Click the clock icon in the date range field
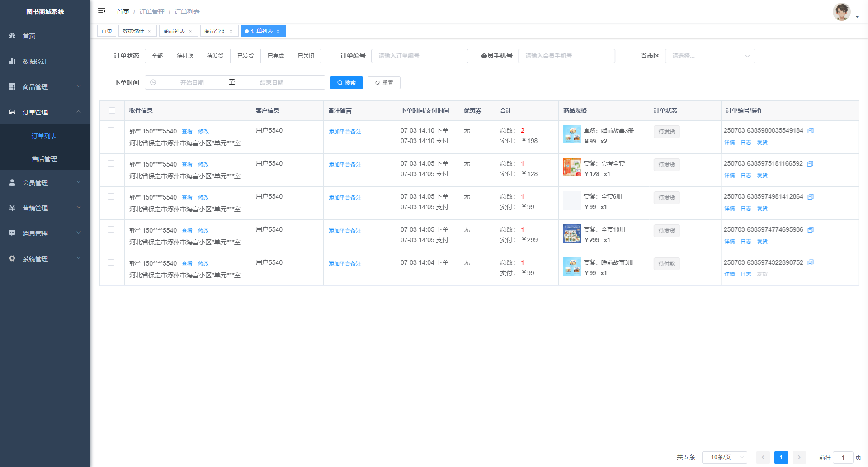 (x=153, y=82)
